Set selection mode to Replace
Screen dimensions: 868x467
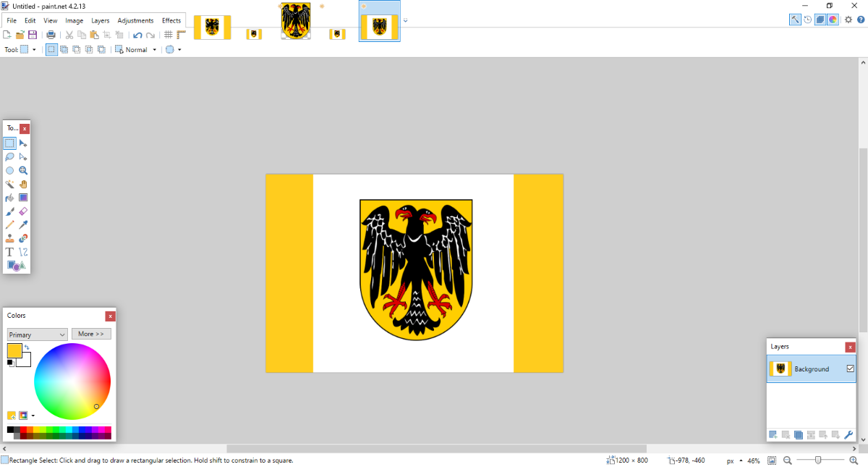click(51, 50)
